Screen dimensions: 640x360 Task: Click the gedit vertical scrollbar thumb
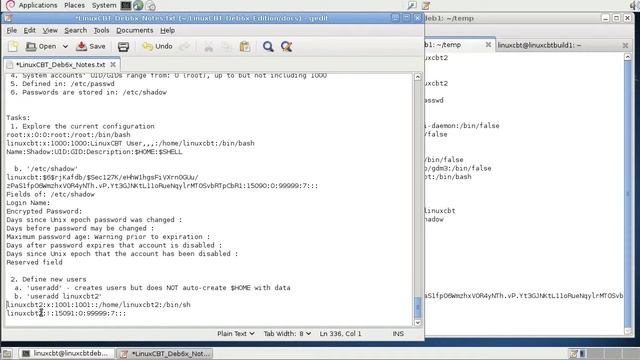point(418,307)
